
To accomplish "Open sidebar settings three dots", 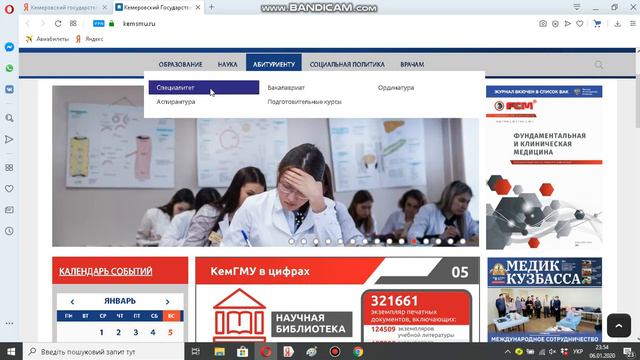I will coord(9,323).
